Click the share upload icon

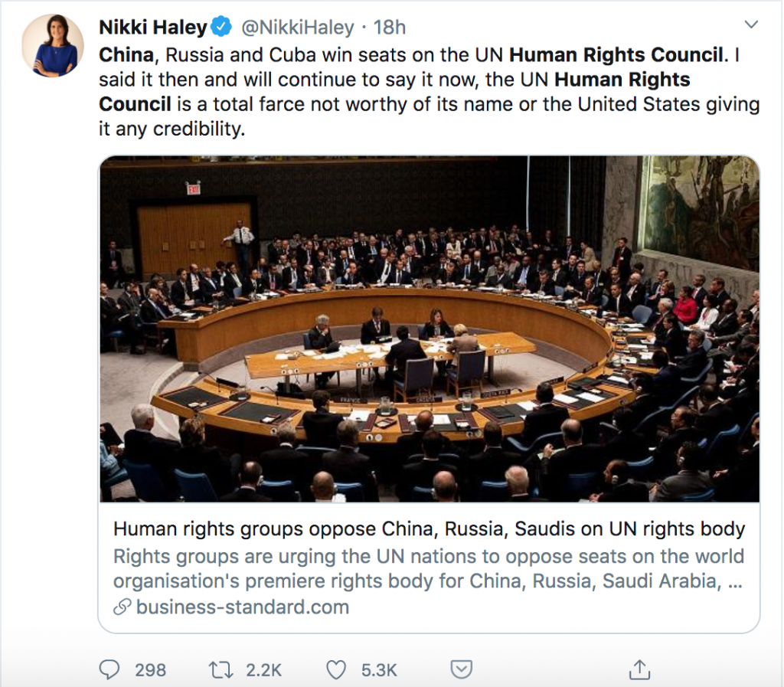(x=639, y=669)
